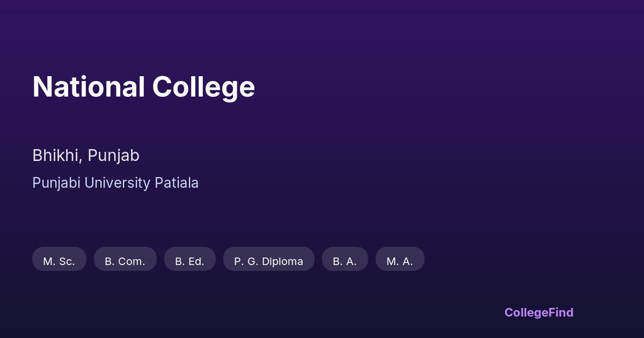644x338 pixels.
Task: Click the word 'Diploma' inside the chip
Action: (x=282, y=261)
